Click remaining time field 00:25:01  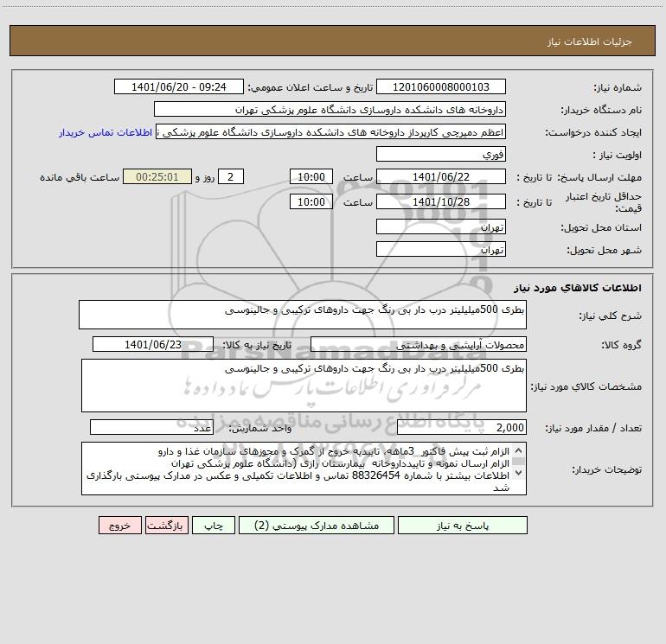(x=157, y=176)
